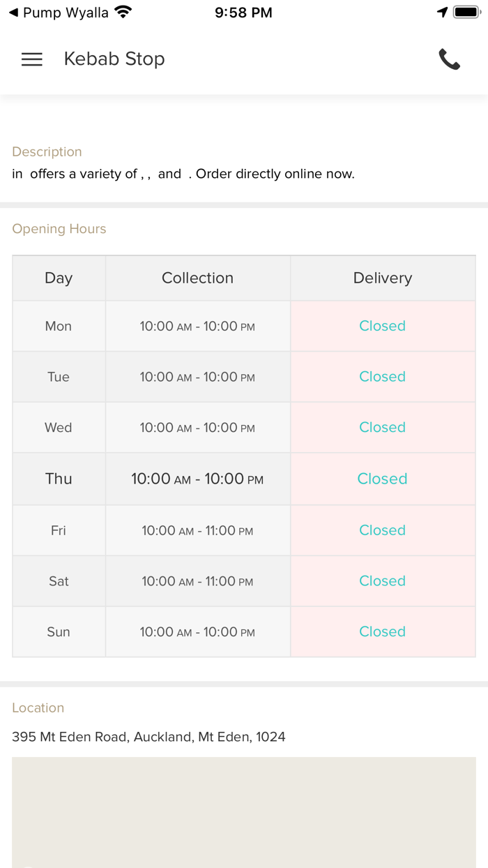
Task: Tap the phone call icon
Action: (x=449, y=59)
